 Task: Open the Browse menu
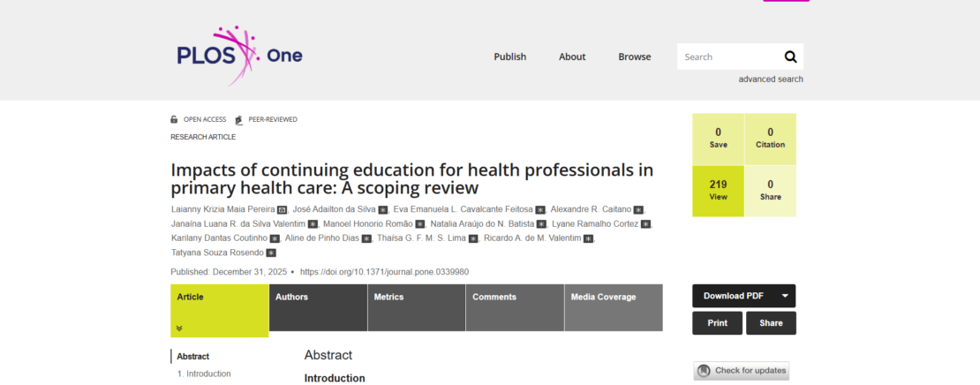tap(634, 57)
